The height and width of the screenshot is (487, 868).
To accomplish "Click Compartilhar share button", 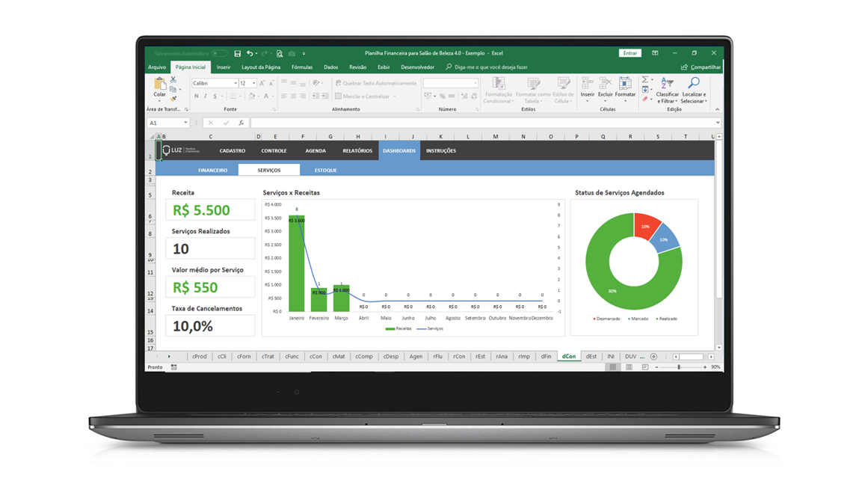I will (x=701, y=67).
